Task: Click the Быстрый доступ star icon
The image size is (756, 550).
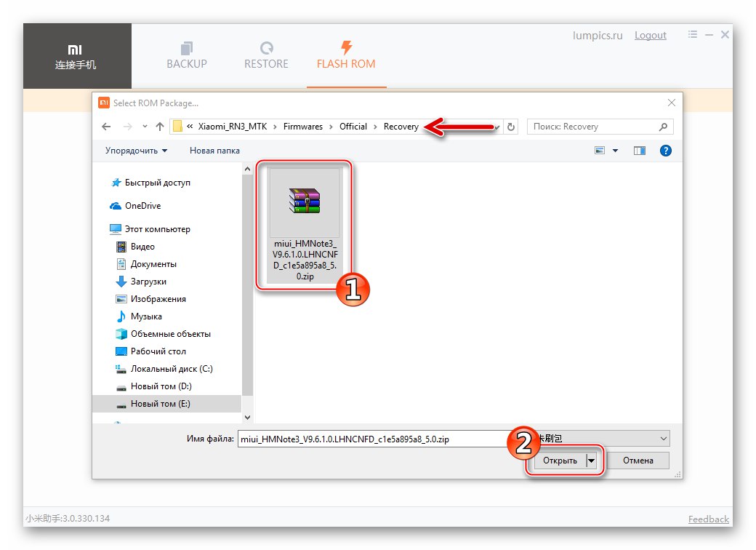Action: [116, 183]
